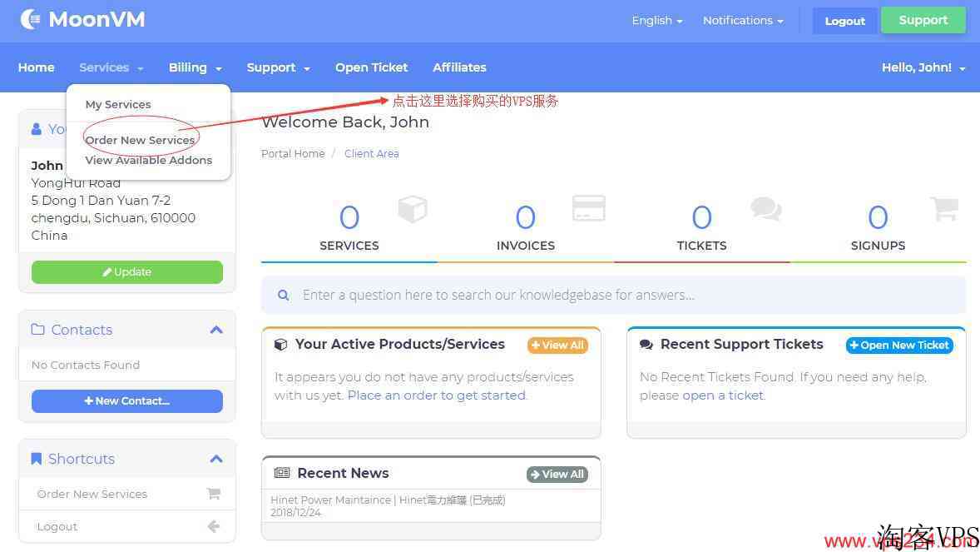
Task: Choose Order New Services in the Services menu
Action: (140, 140)
